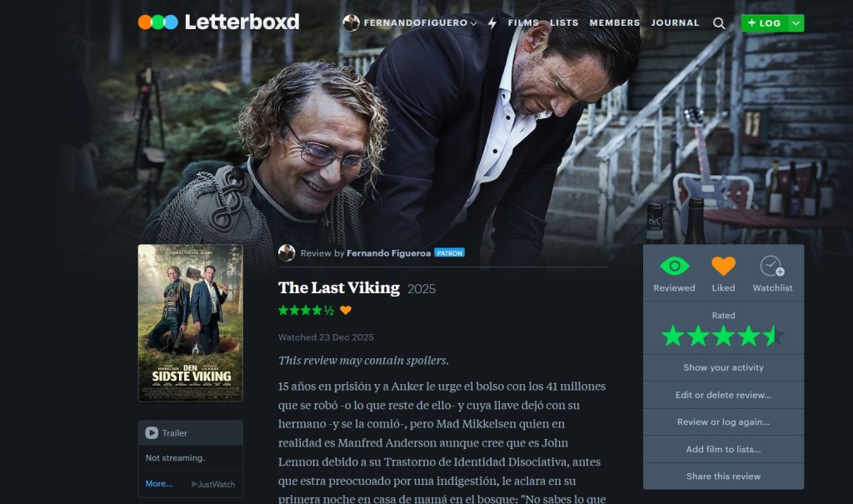Open the Den Sidste Viking poster
853x504 pixels.
coord(191,322)
